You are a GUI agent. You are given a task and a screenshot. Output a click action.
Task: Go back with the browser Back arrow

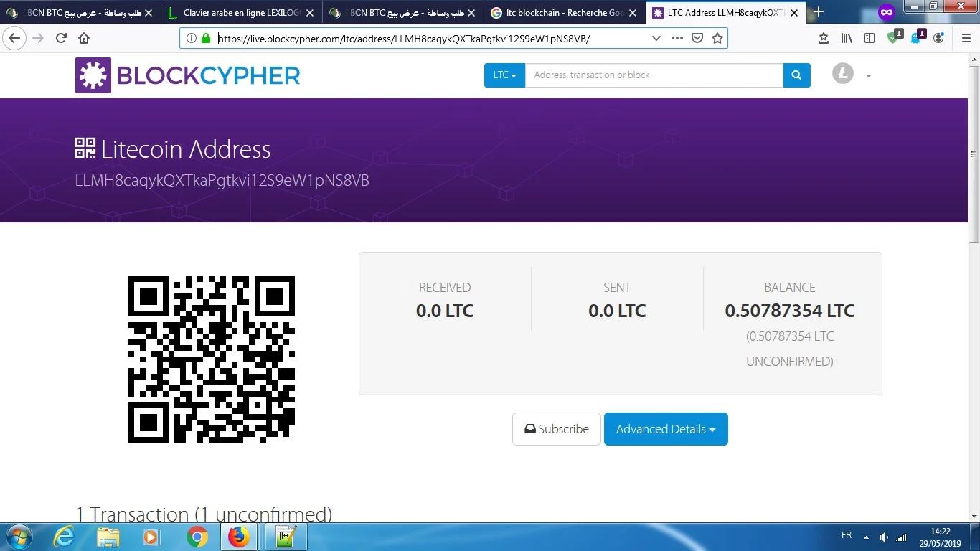tap(15, 38)
